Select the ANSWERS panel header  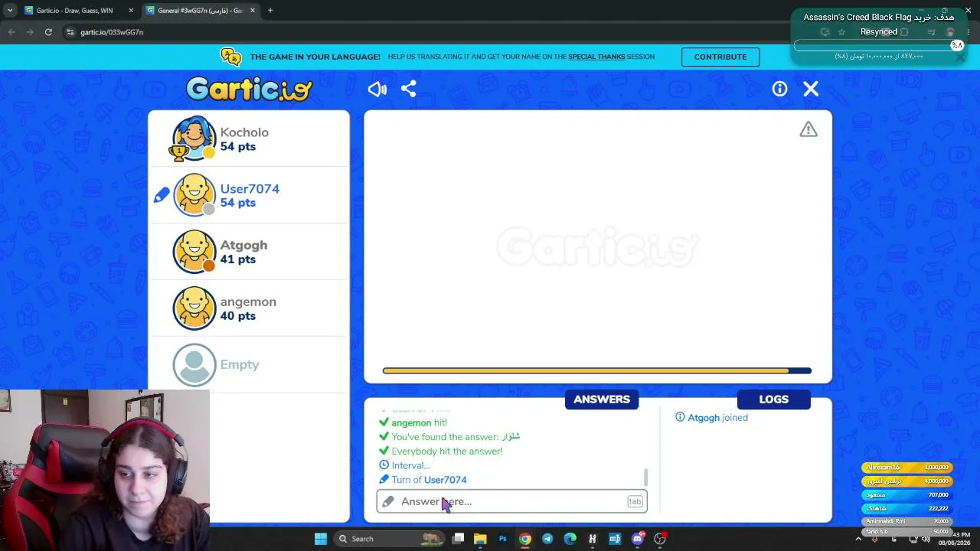[602, 399]
